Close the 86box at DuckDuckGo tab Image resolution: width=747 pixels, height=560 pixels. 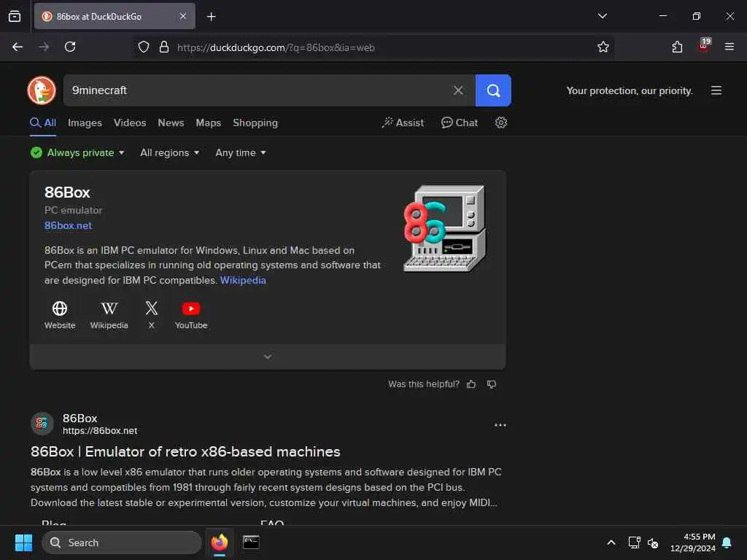[183, 16]
